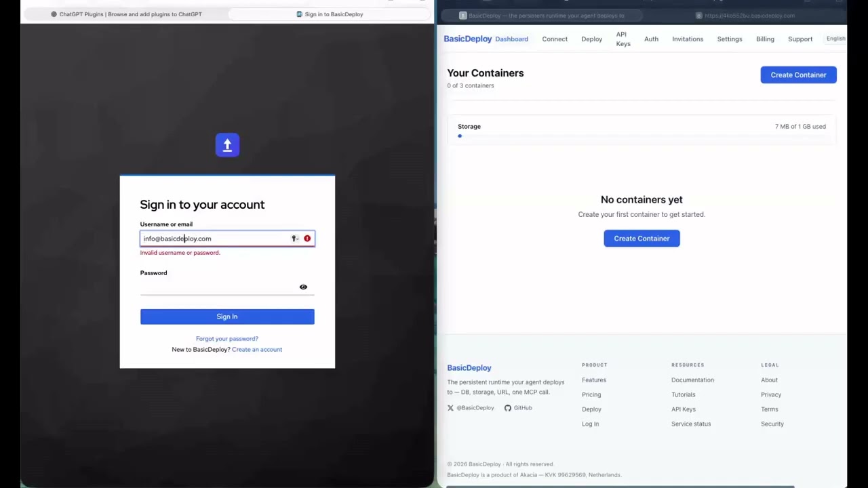This screenshot has height=488, width=868.
Task: Open the Invitations nav item
Action: [x=688, y=39]
